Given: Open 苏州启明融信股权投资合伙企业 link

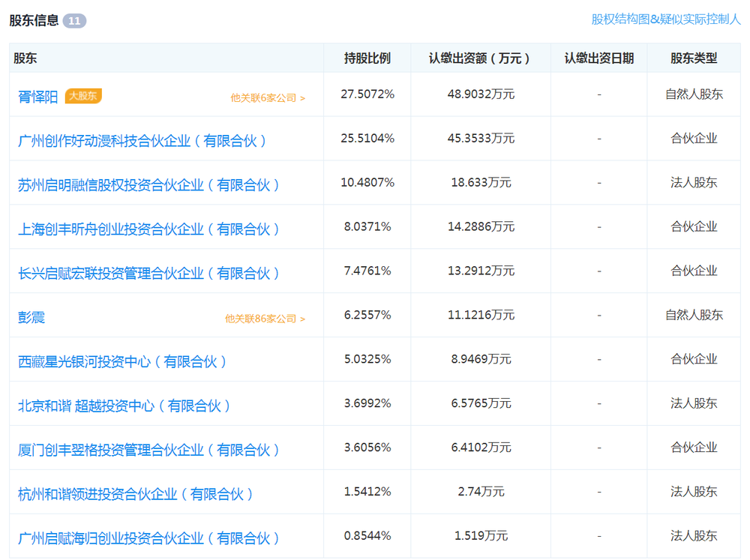Looking at the screenshot, I should pos(148,185).
